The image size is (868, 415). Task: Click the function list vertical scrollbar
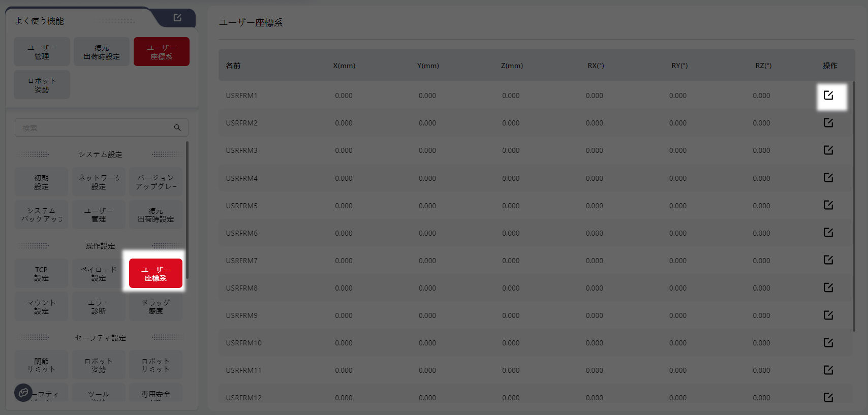click(187, 209)
